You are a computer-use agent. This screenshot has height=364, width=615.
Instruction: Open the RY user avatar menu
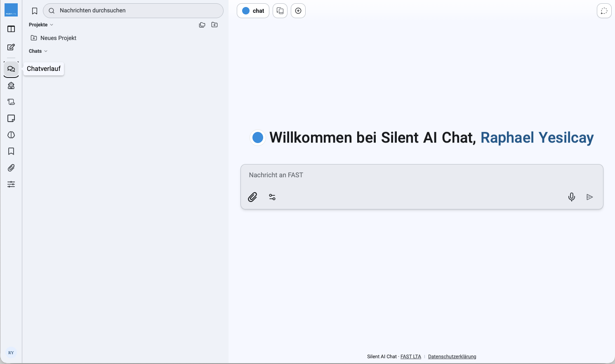pos(11,353)
